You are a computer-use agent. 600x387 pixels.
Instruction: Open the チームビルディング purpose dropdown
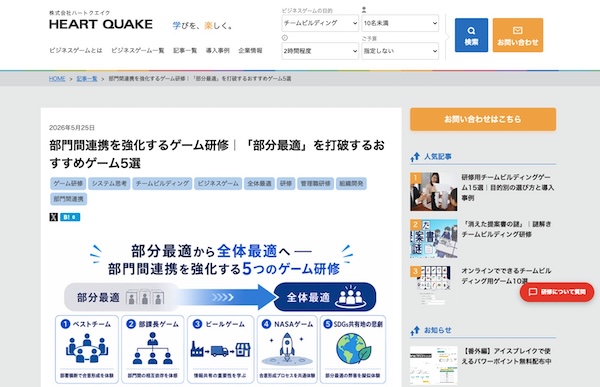point(320,23)
